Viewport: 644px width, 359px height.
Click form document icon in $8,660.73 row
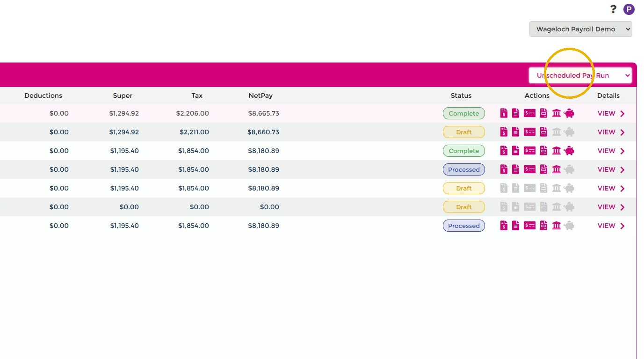(543, 132)
